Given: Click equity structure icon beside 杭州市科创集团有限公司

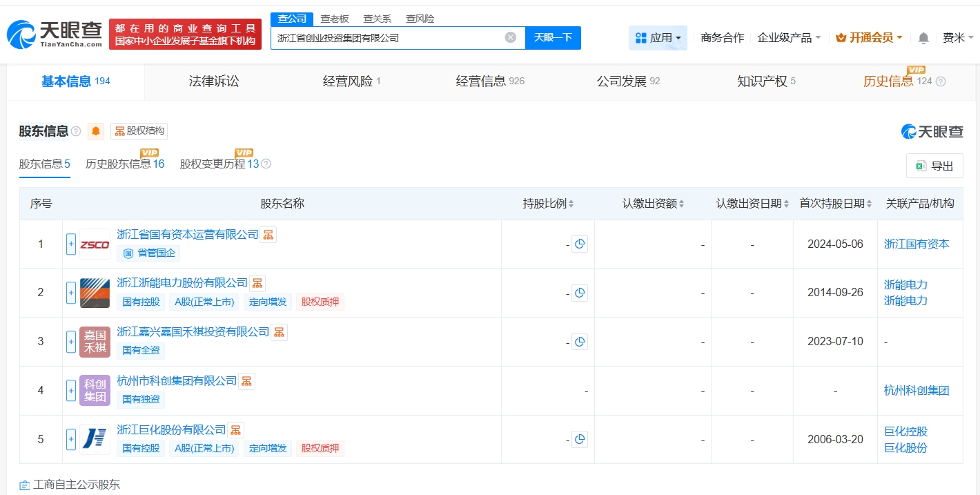Looking at the screenshot, I should click(x=246, y=381).
